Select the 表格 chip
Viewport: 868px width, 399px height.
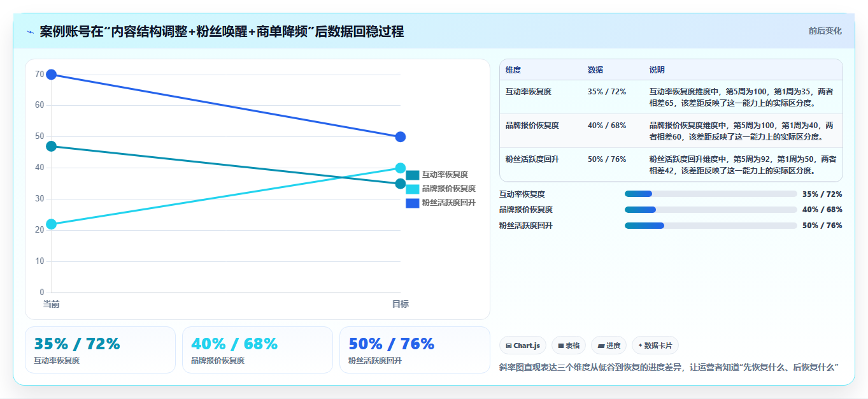569,345
